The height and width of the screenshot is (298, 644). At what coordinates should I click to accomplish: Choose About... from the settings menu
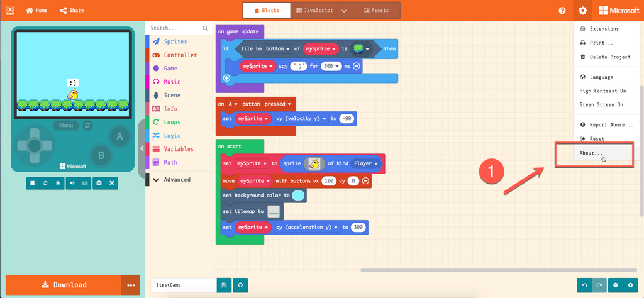(x=591, y=153)
